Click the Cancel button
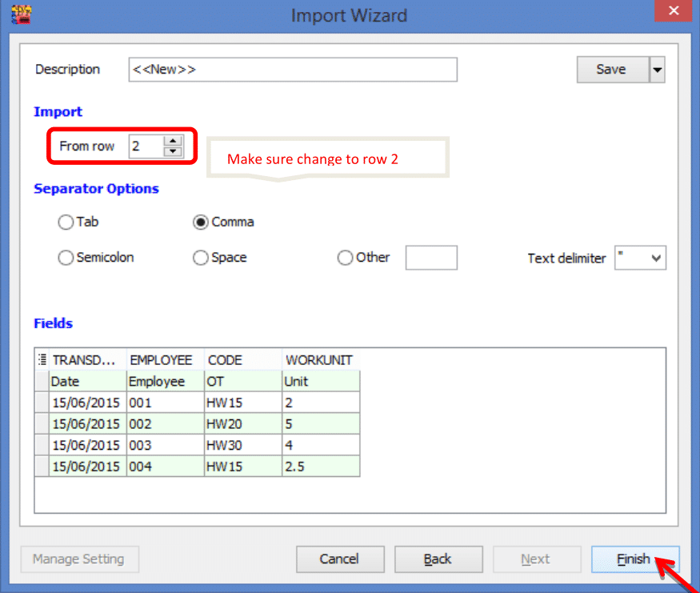 [x=340, y=559]
